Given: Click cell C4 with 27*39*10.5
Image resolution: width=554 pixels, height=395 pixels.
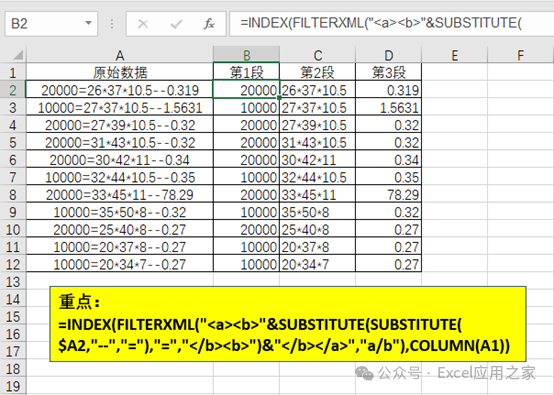Looking at the screenshot, I should click(317, 125).
